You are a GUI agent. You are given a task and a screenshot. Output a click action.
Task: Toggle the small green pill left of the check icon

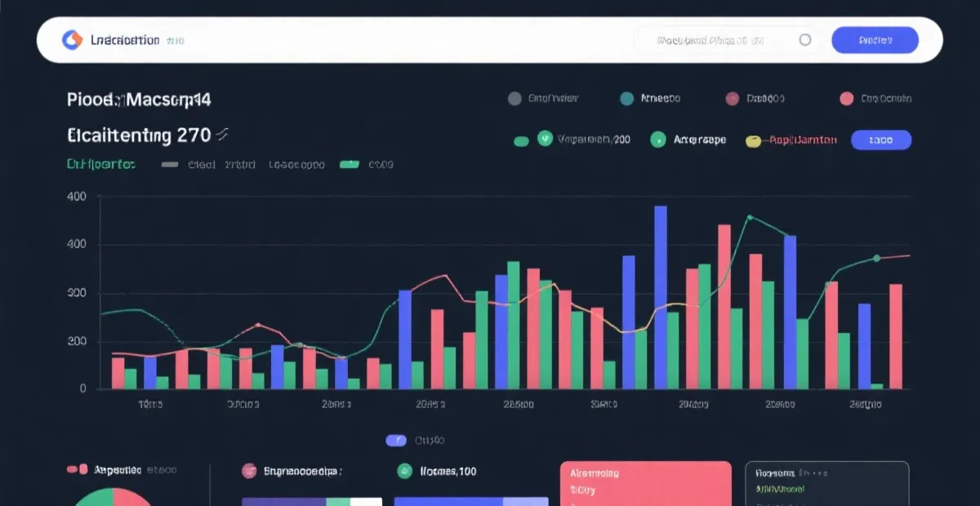pyautogui.click(x=521, y=141)
